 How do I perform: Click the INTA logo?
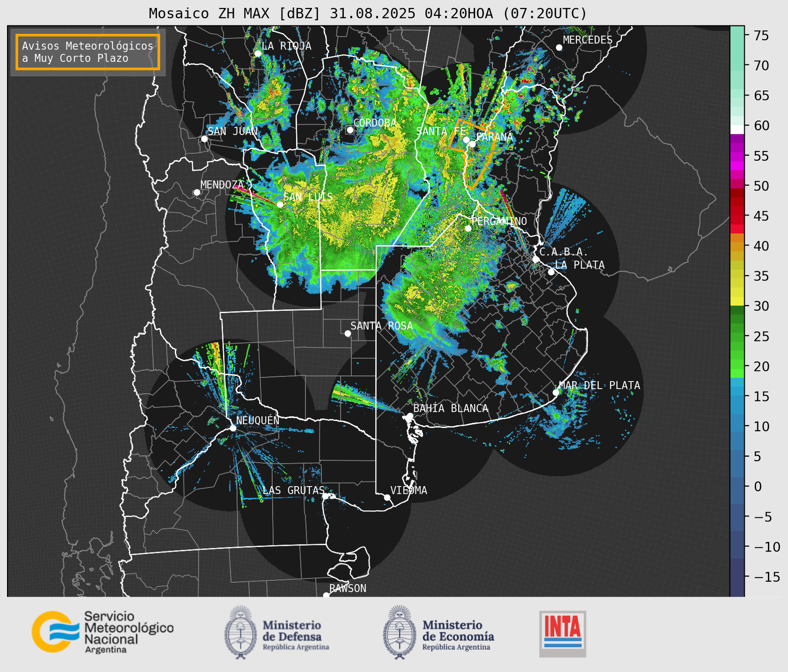click(x=563, y=634)
